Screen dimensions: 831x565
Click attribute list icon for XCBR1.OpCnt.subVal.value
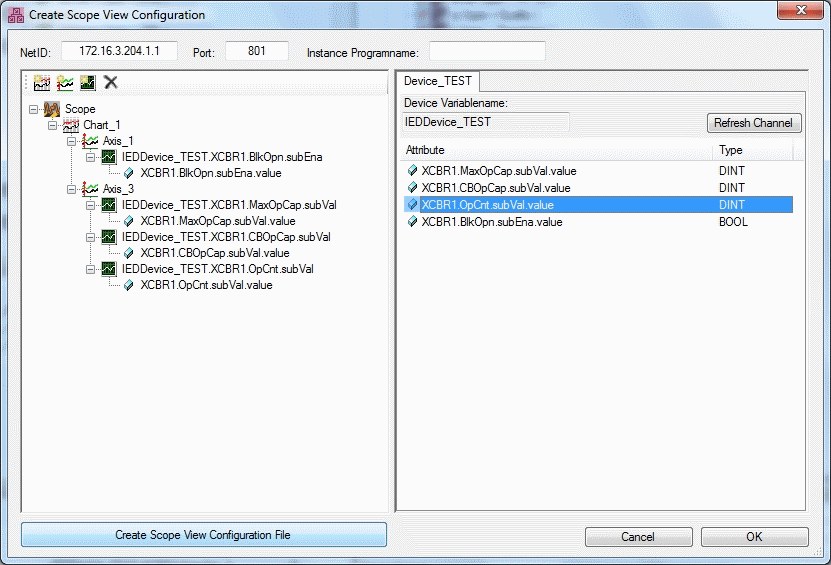coord(412,205)
